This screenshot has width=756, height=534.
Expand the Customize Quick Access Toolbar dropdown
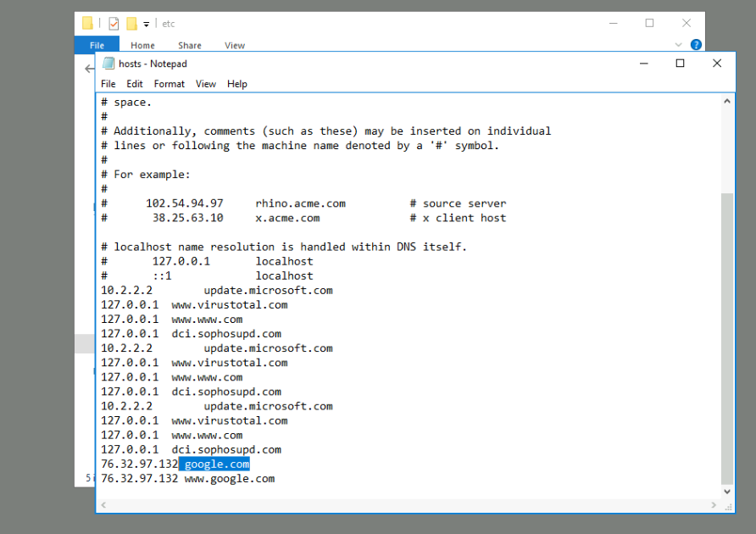tap(146, 25)
